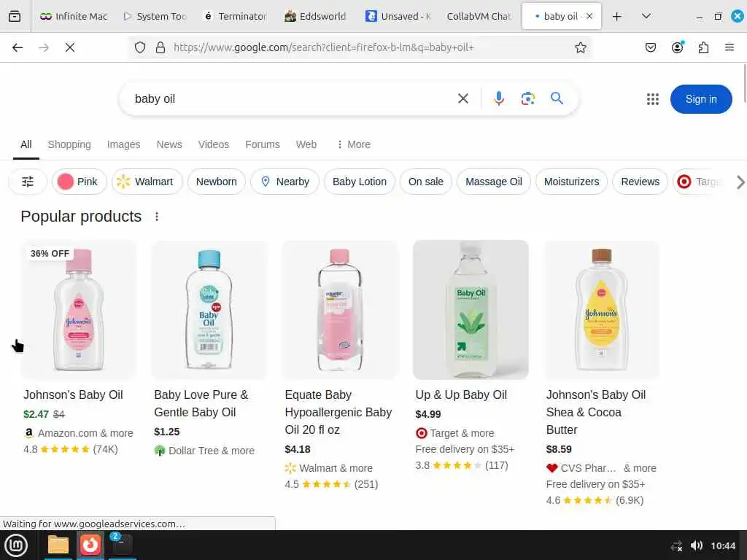The image size is (747, 560).
Task: Clear the Google search box
Action: 462,98
